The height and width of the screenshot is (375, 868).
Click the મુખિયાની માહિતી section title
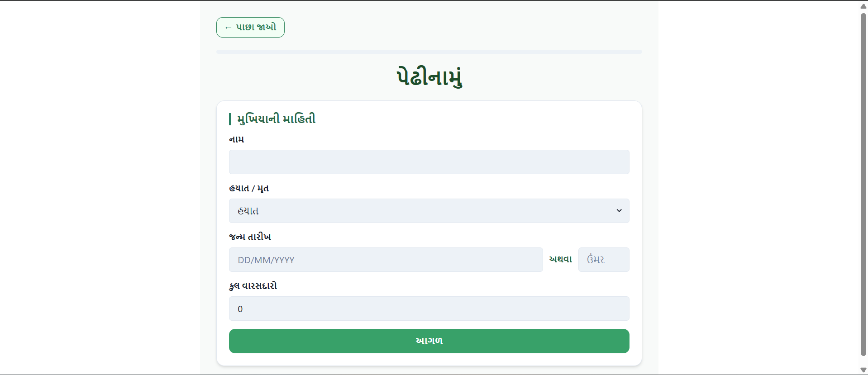[x=276, y=119]
